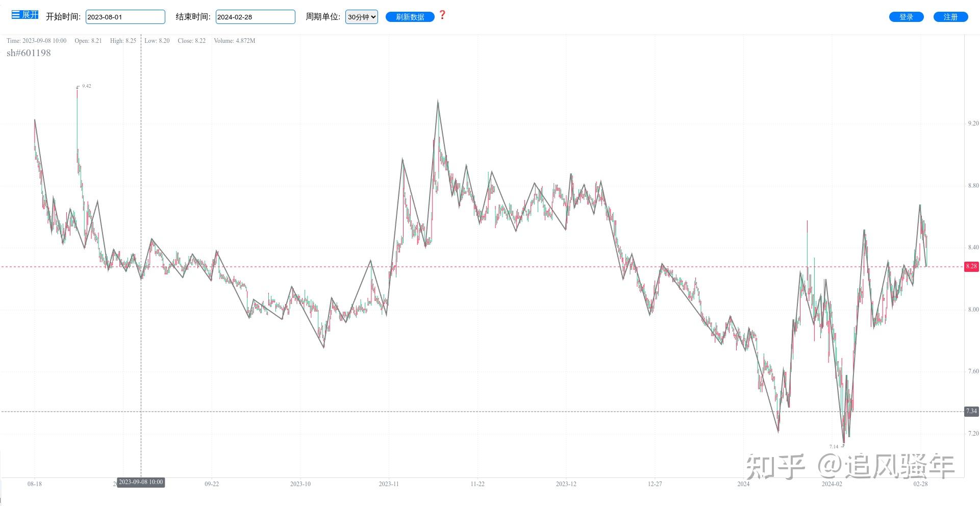Click the 12-27 time axis label

click(x=655, y=484)
